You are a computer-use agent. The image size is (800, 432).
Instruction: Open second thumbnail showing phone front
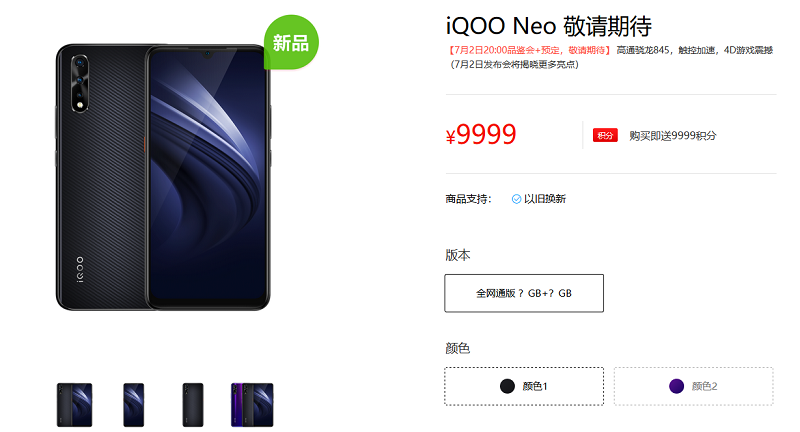[x=134, y=405]
